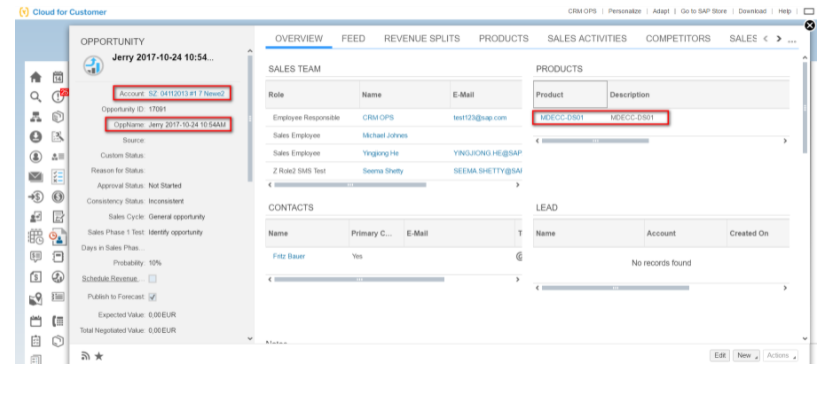Open the org hierarchy icon in sidebar
Viewport: 822px width, 398px height.
click(x=36, y=117)
